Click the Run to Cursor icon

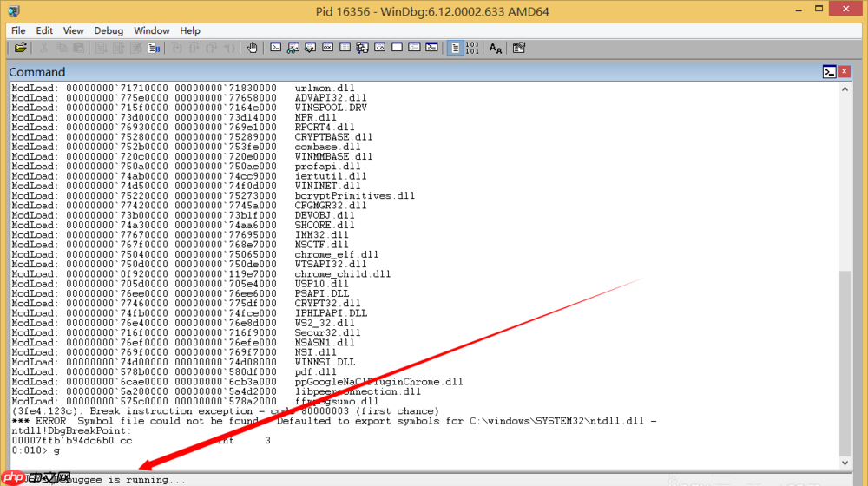point(229,48)
